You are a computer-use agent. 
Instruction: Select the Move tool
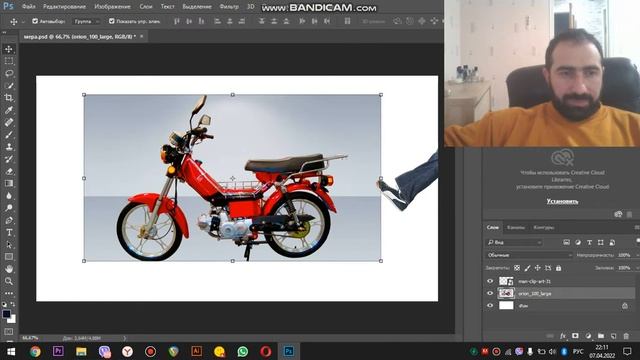[x=9, y=49]
